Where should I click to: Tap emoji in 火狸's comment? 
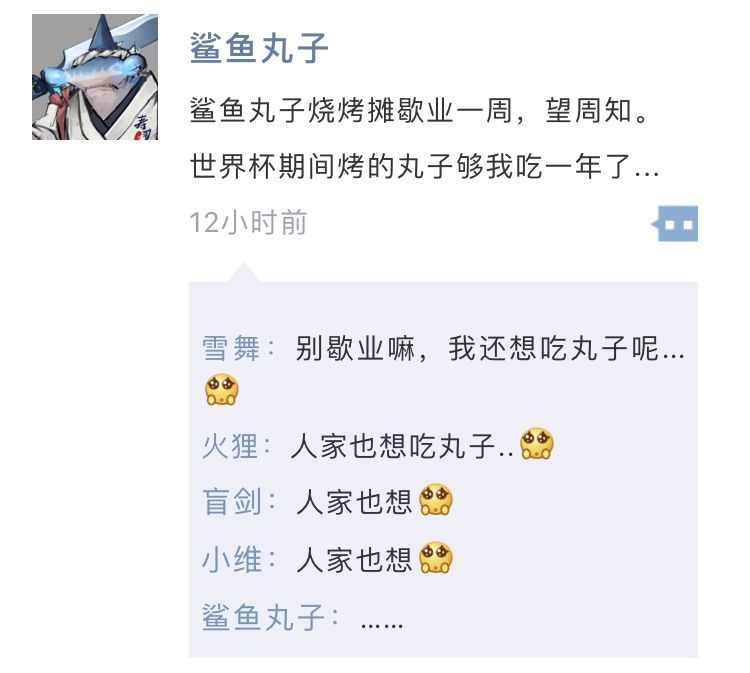537,443
